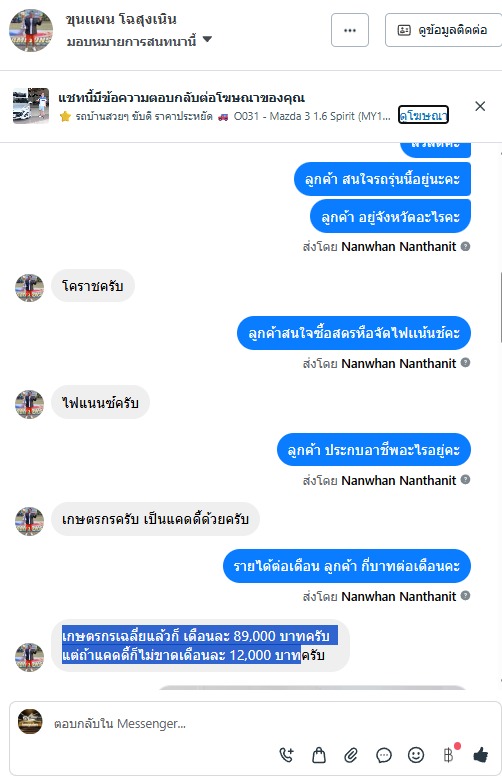Open the shopping bag icon
The width and height of the screenshot is (502, 780).
318,755
